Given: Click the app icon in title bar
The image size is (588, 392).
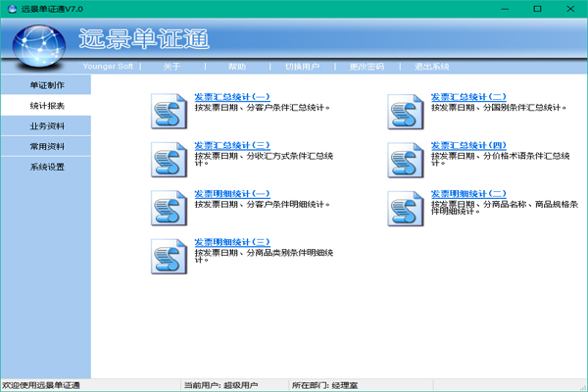Looking at the screenshot, I should (12, 9).
